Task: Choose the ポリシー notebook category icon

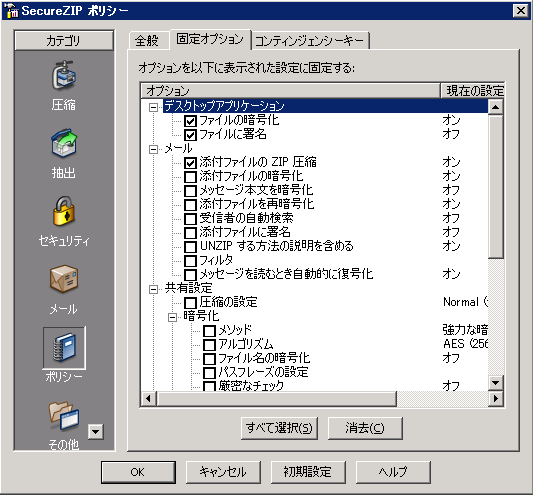Action: click(x=64, y=347)
